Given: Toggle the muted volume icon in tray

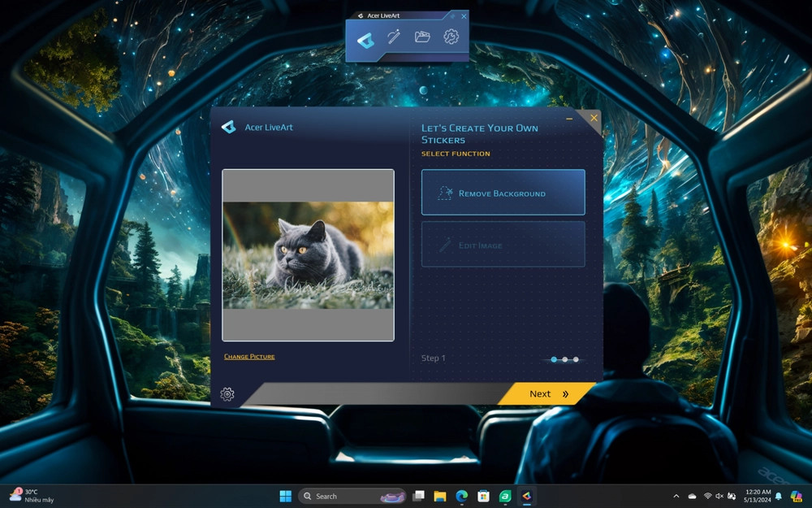Looking at the screenshot, I should point(719,496).
